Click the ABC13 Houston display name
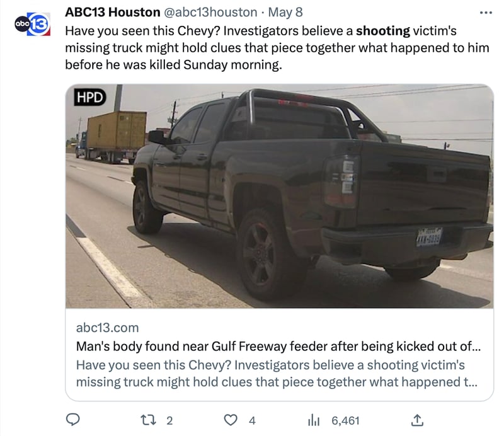 tap(112, 13)
